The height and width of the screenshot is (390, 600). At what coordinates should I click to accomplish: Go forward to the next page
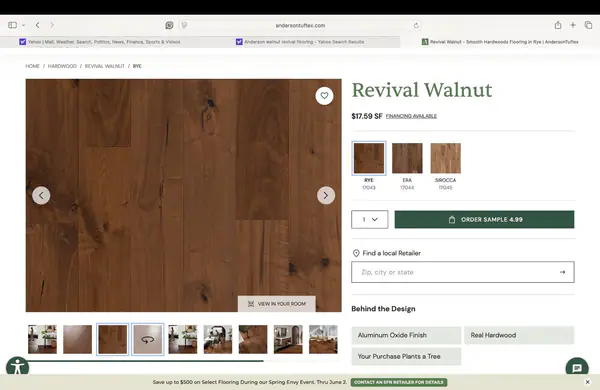coord(52,25)
